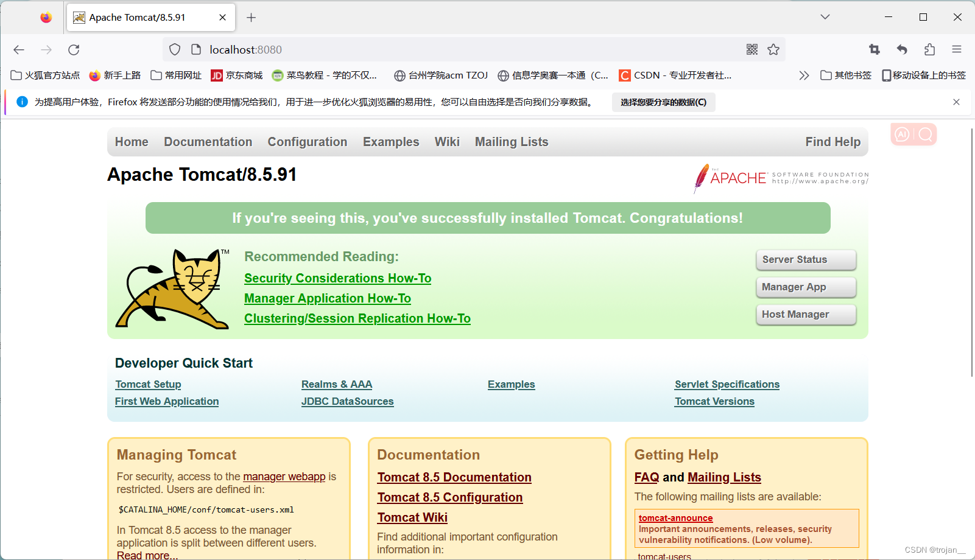
Task: Open the shield tracking protection icon
Action: (175, 50)
